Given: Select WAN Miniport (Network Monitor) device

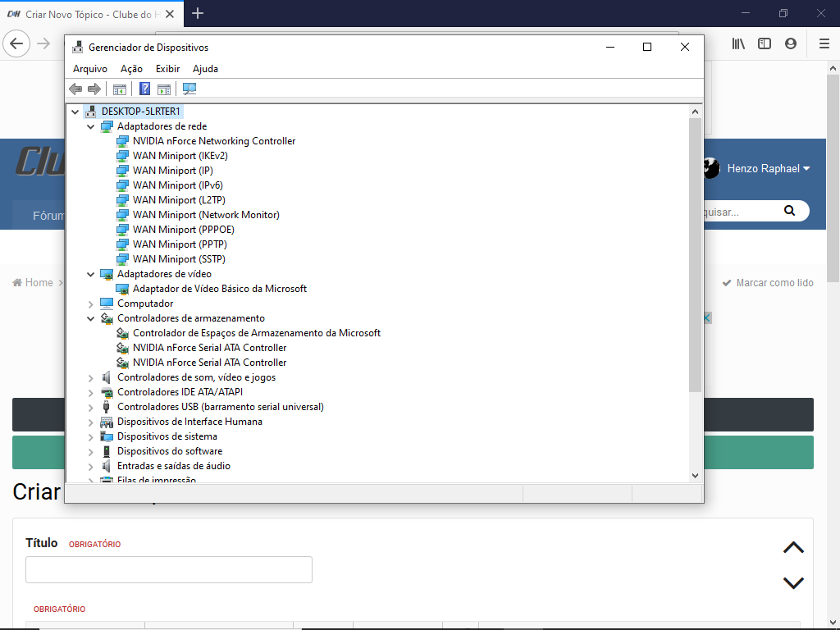Looking at the screenshot, I should point(206,215).
